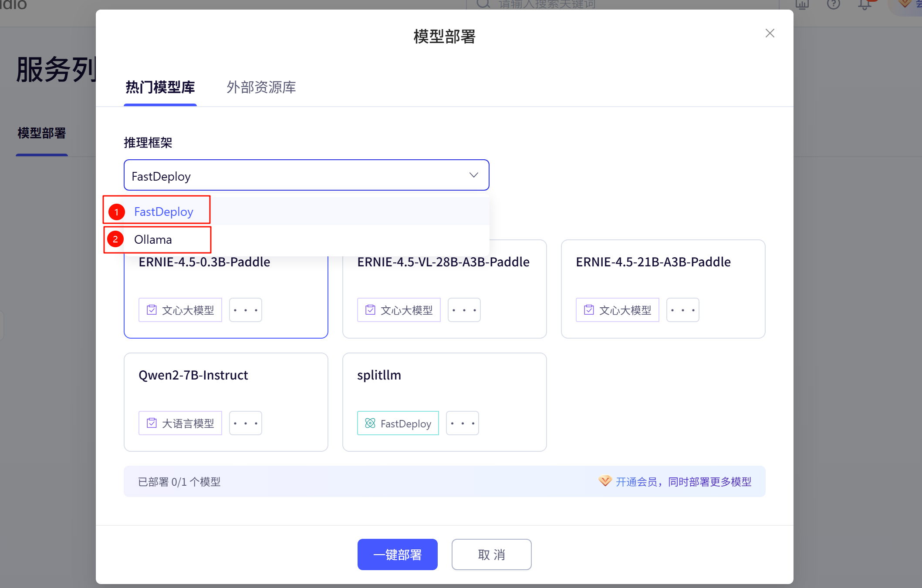Click the 大语言模型 tag on Qwen2-7B-Instruct card
922x588 pixels.
click(180, 423)
